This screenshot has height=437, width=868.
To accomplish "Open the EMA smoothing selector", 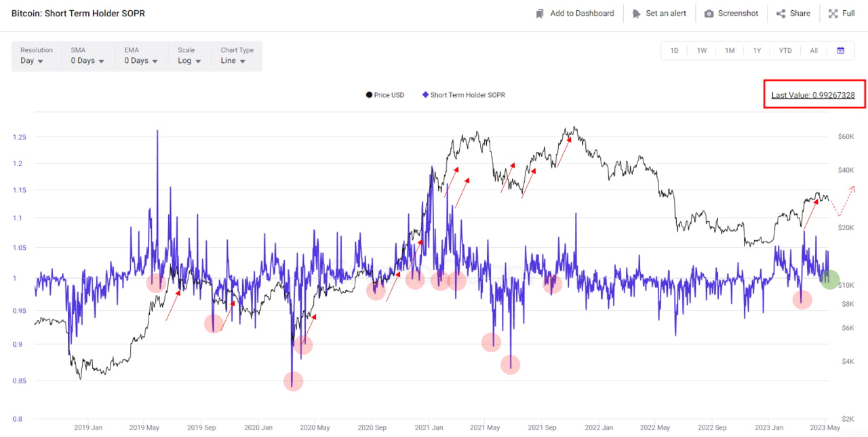I will [x=139, y=60].
